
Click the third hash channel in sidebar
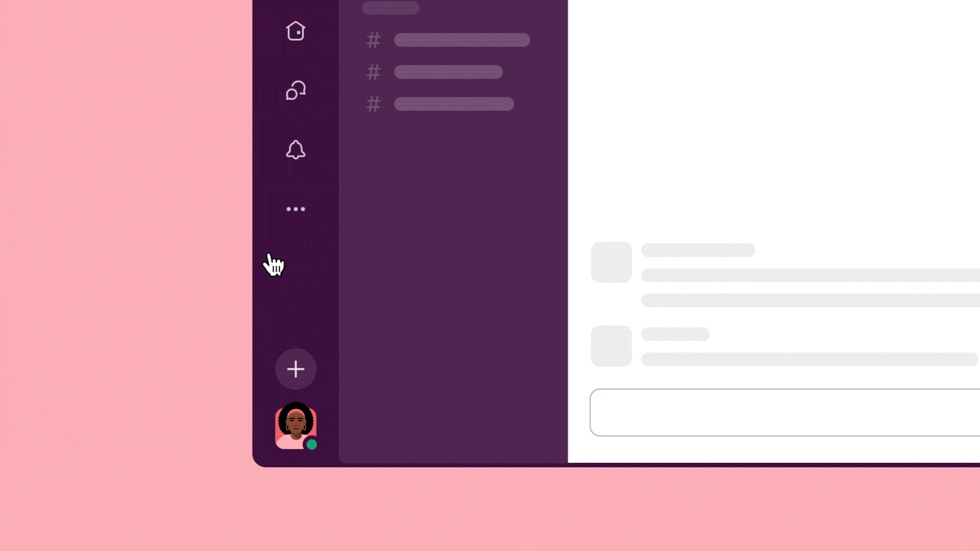coord(451,104)
